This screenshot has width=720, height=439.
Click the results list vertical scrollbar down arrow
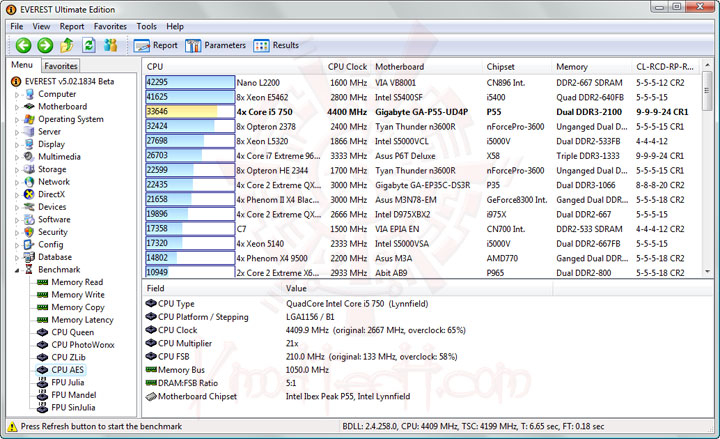(707, 272)
